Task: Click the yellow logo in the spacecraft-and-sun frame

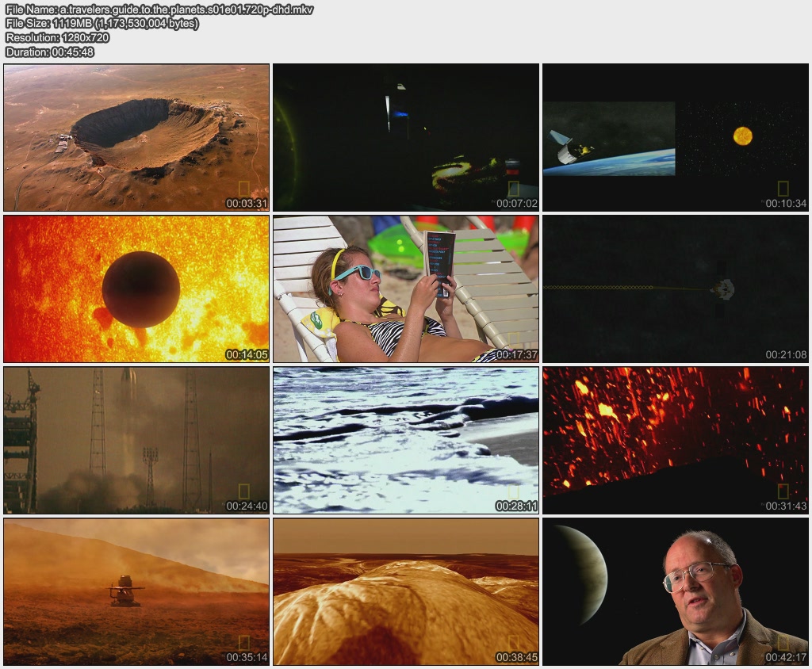Action: pos(783,189)
